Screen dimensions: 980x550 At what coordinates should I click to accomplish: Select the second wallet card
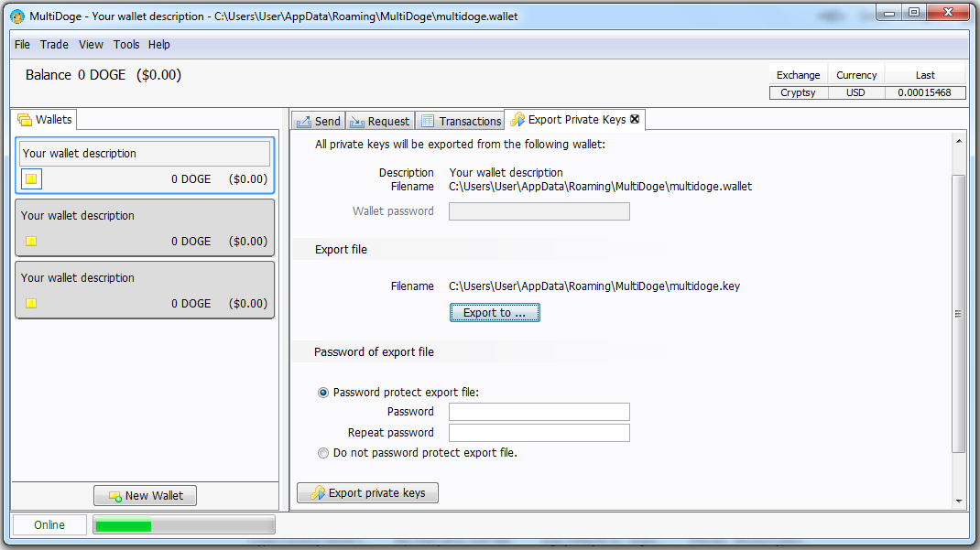tap(145, 228)
